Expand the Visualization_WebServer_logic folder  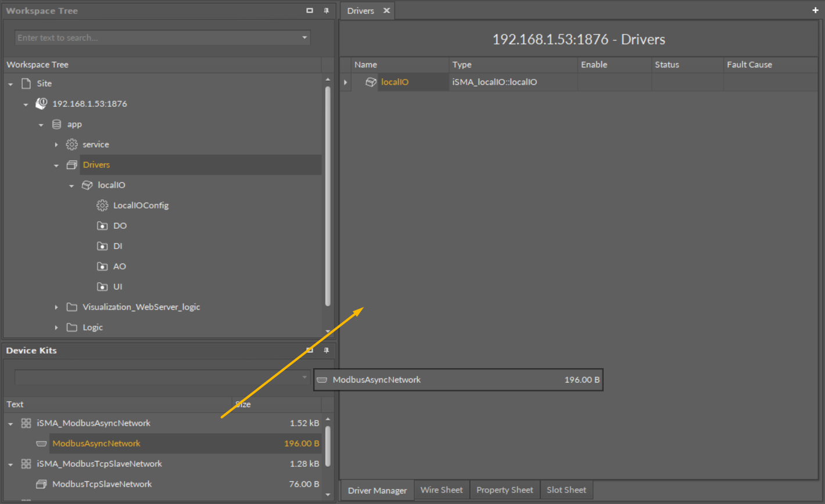point(56,307)
